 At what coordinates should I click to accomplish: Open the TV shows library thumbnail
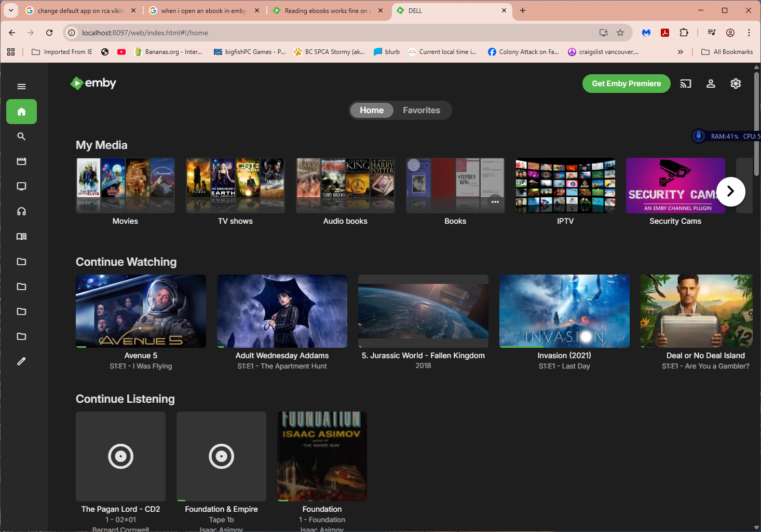tap(235, 185)
